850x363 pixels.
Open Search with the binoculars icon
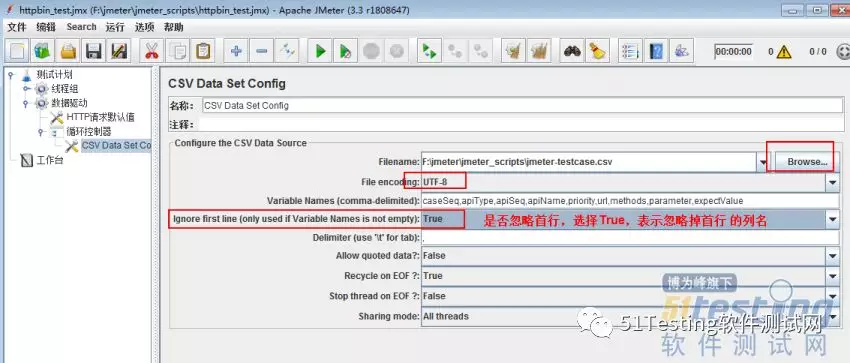572,51
